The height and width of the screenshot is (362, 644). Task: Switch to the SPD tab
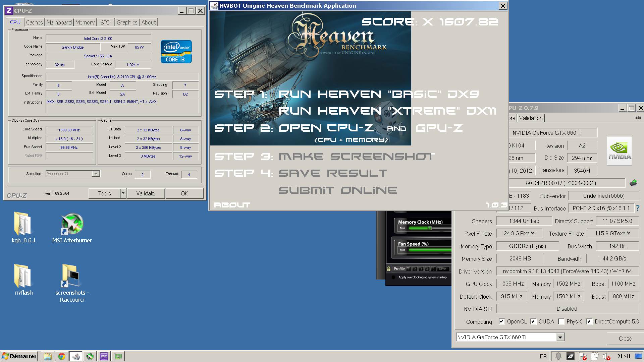click(105, 22)
